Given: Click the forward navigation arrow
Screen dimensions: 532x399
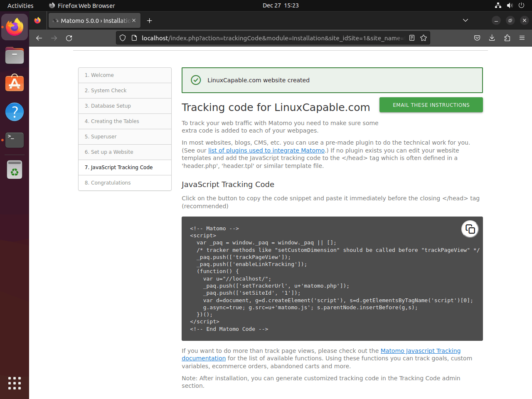Looking at the screenshot, I should pos(54,38).
